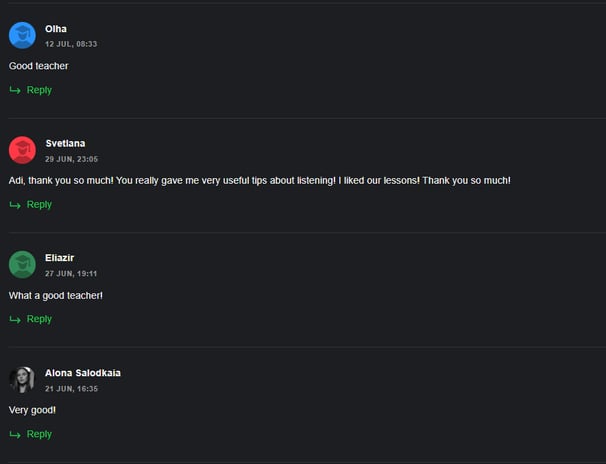Click Svetlana's red graduate avatar icon
The width and height of the screenshot is (606, 464).
pyautogui.click(x=22, y=150)
